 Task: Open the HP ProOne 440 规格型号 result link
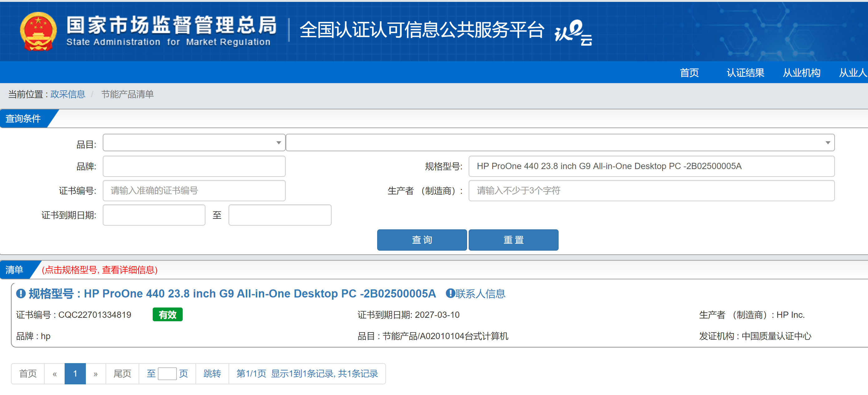click(x=233, y=293)
